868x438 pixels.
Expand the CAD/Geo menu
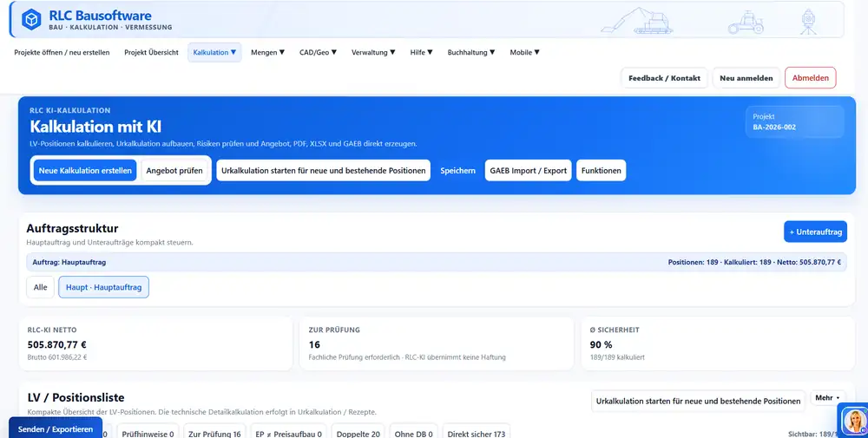(318, 53)
